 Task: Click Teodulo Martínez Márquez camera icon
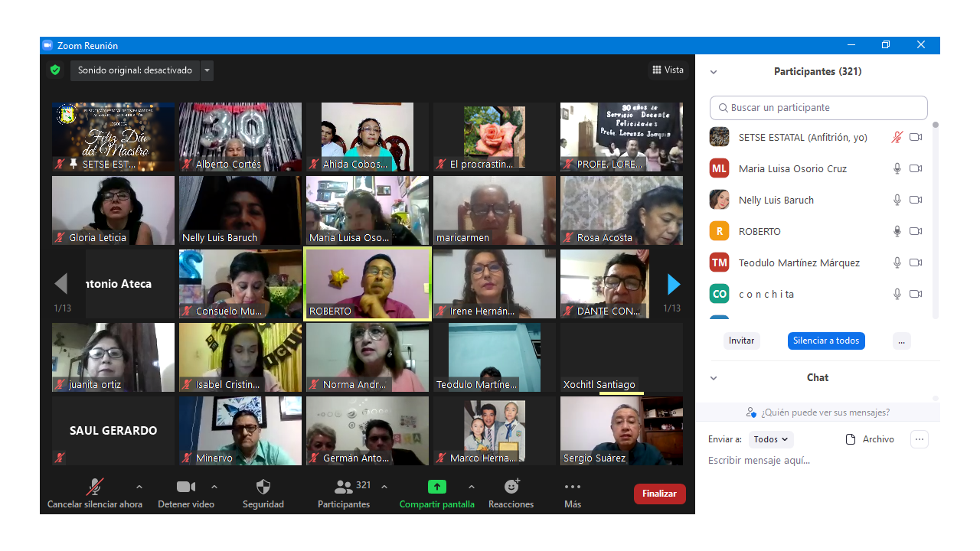click(916, 263)
